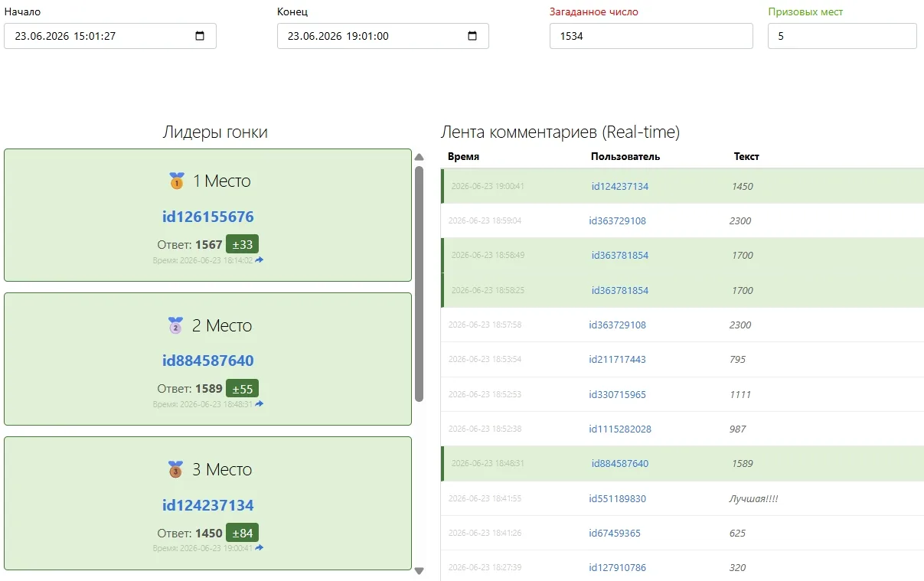Click leaders list scrollbar thumb
924x581 pixels.
tap(419, 284)
